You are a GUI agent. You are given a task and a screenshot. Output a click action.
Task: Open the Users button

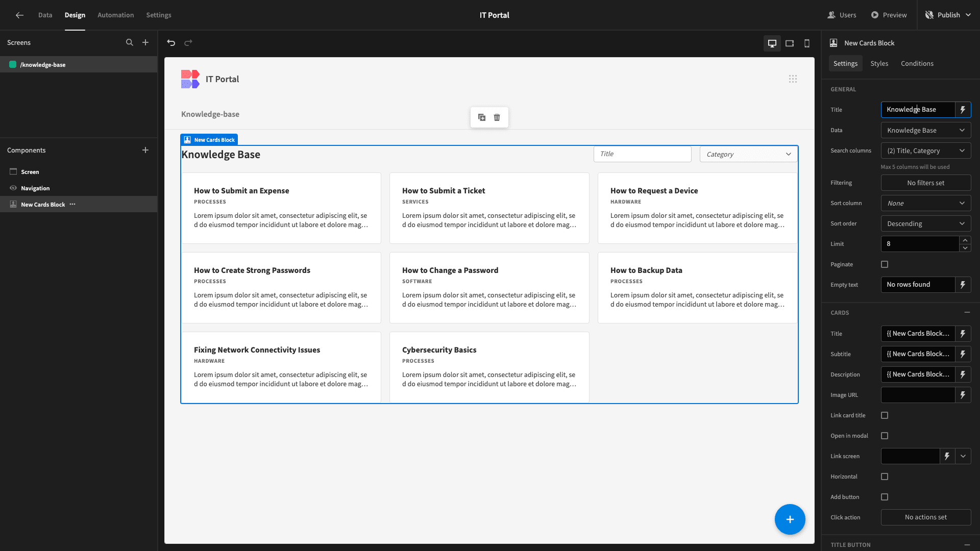(842, 15)
